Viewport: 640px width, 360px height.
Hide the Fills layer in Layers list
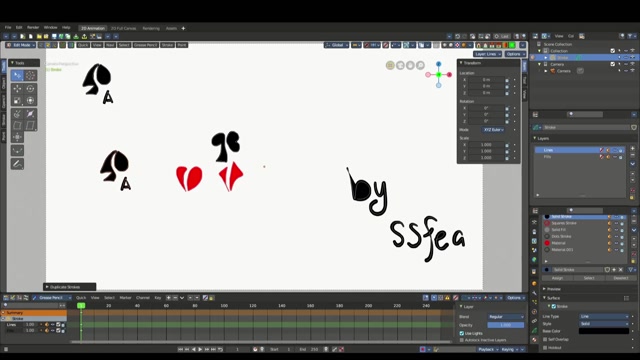pos(615,157)
